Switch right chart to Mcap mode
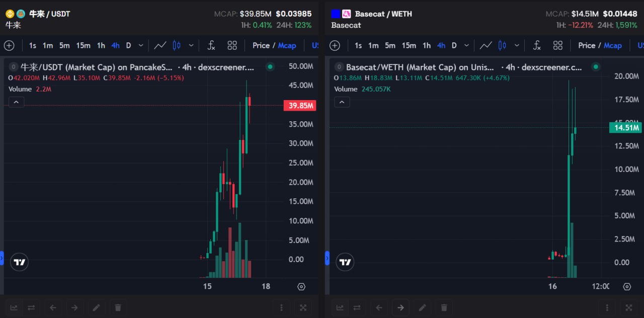 (612, 45)
